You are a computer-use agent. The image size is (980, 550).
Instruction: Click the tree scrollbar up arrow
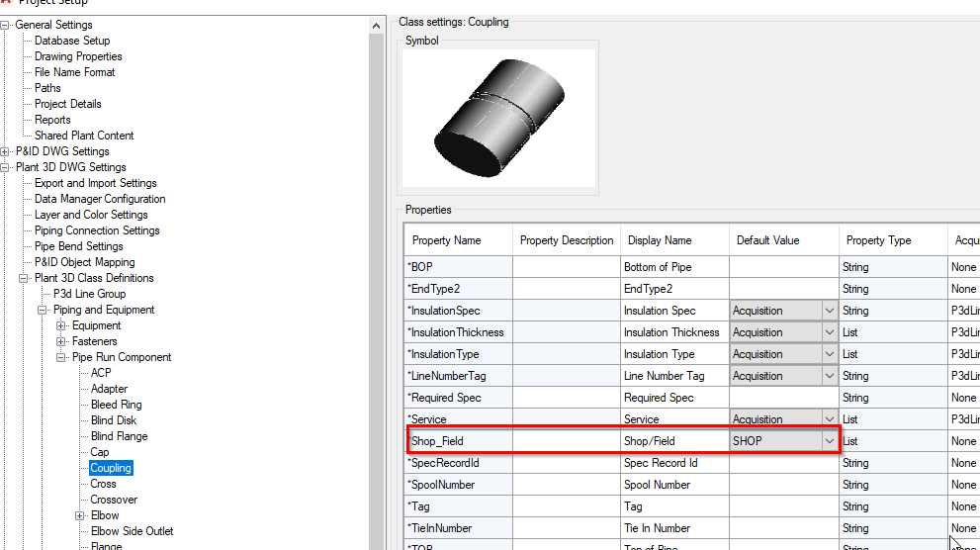(x=376, y=26)
